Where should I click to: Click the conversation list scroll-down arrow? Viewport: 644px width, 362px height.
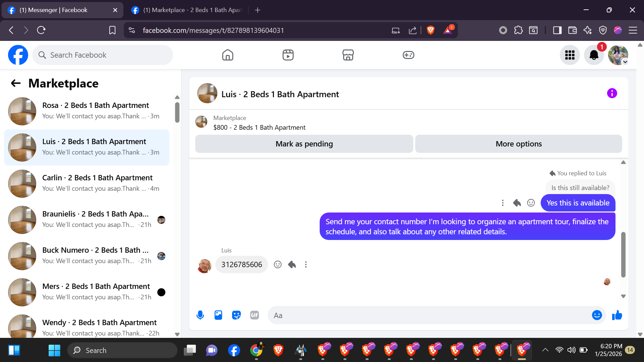pos(177,334)
